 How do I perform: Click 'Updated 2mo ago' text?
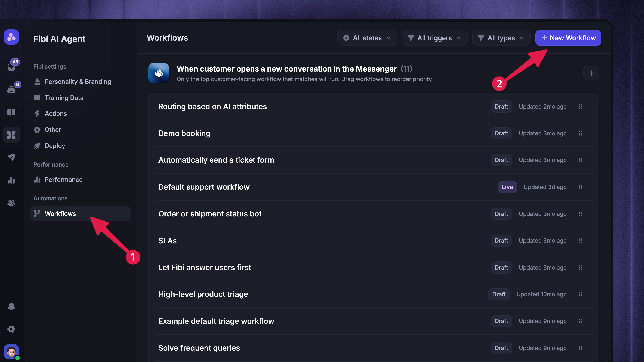point(542,107)
